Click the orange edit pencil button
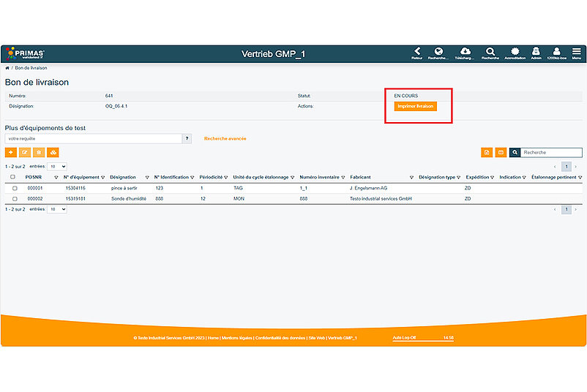Viewport: 587px width, 392px height. click(x=25, y=152)
